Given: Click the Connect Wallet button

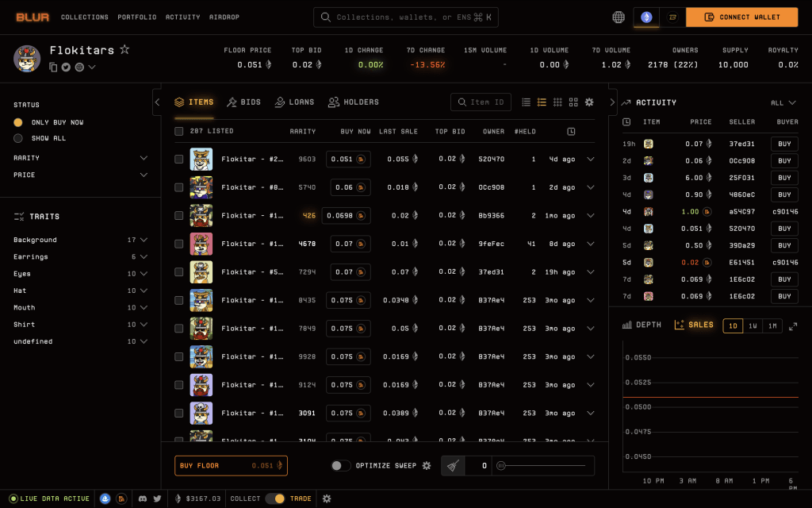Looking at the screenshot, I should pyautogui.click(x=742, y=17).
